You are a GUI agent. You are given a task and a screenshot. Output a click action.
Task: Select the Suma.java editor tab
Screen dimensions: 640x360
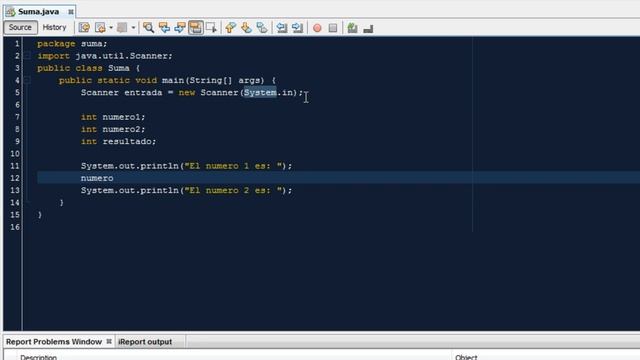[x=38, y=11]
